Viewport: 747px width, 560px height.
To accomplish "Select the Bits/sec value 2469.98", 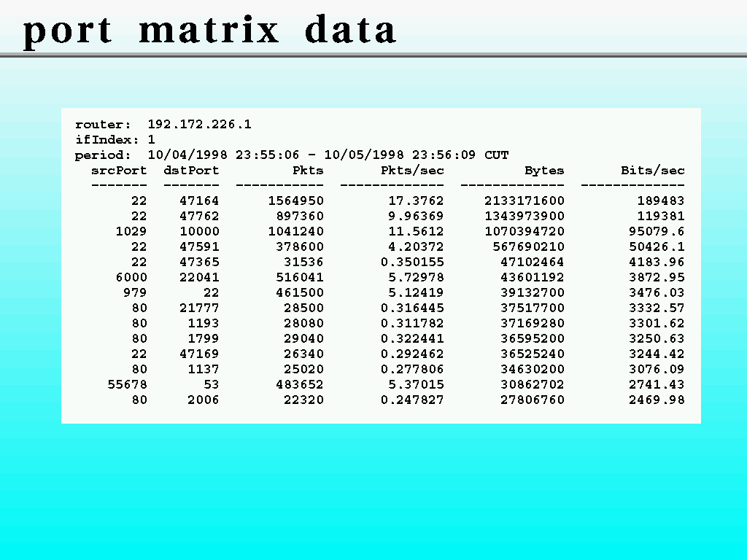I will click(x=657, y=400).
